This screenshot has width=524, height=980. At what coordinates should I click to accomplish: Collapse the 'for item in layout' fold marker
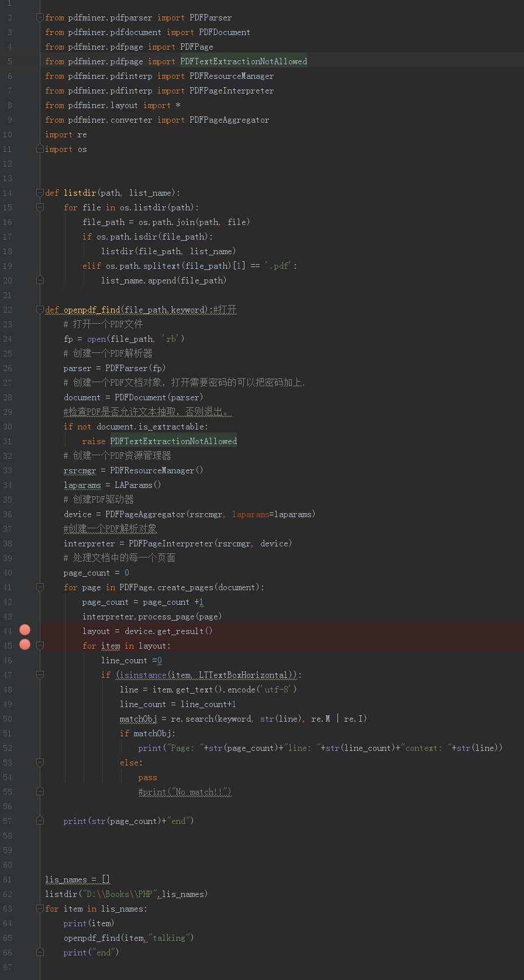click(x=40, y=646)
